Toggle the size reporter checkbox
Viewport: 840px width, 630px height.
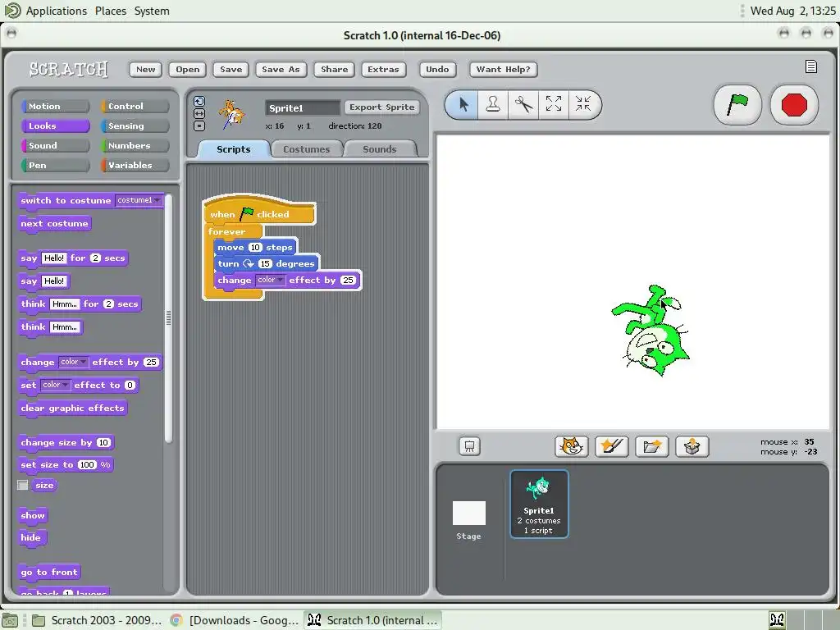[22, 485]
